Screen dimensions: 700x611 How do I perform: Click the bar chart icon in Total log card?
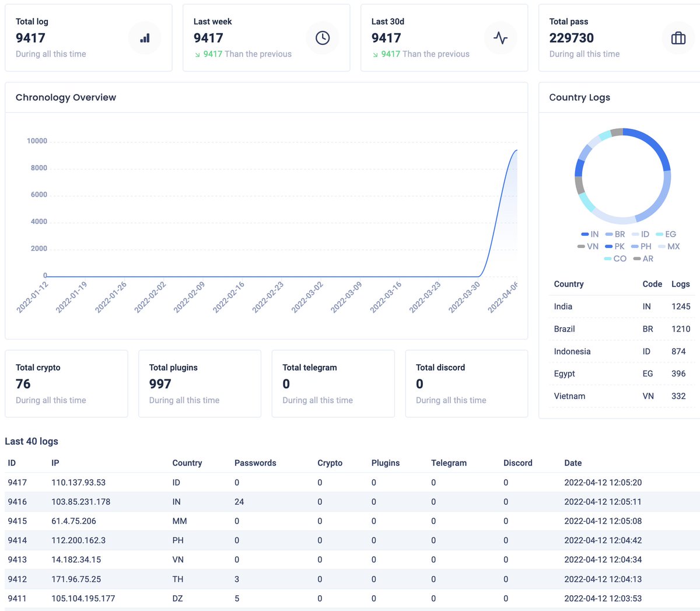[145, 38]
